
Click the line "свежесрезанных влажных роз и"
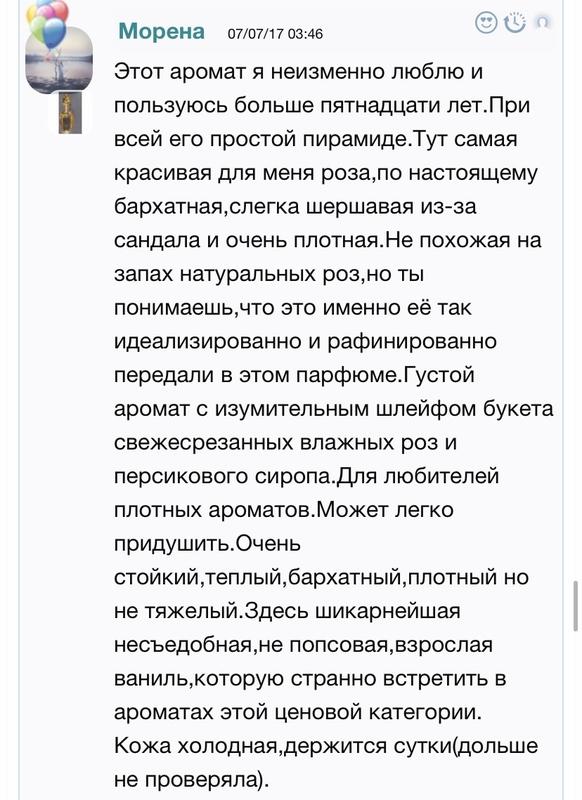(x=286, y=442)
